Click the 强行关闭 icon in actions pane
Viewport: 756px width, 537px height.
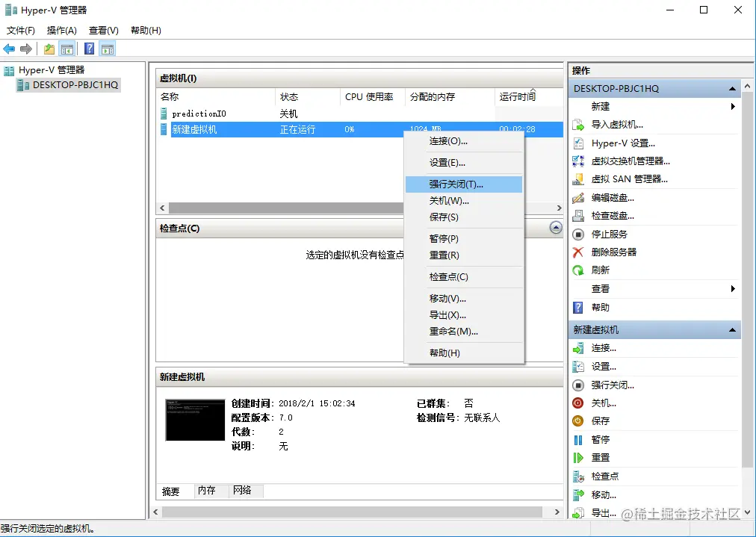[578, 385]
